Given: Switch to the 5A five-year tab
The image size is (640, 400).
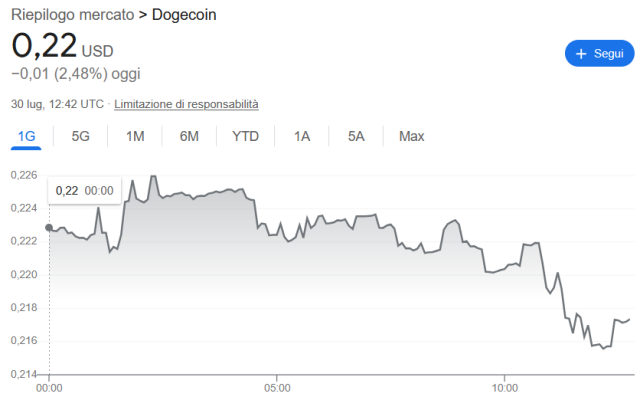Looking at the screenshot, I should coord(356,136).
